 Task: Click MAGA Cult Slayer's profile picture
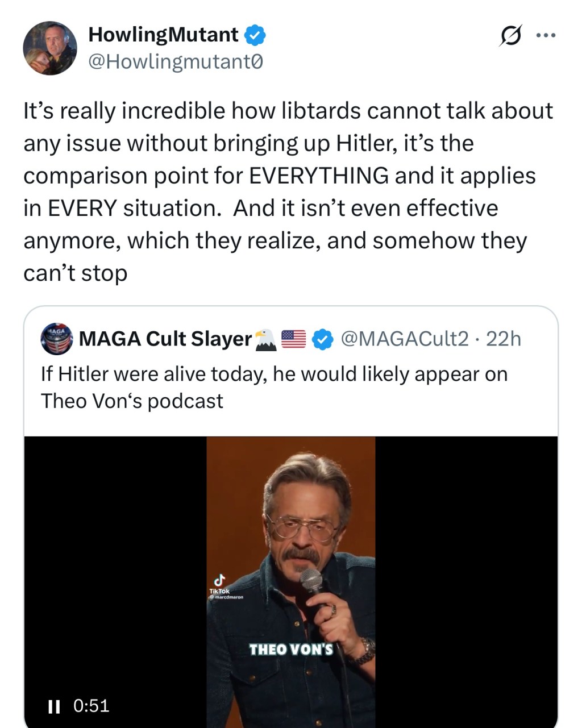click(x=56, y=338)
